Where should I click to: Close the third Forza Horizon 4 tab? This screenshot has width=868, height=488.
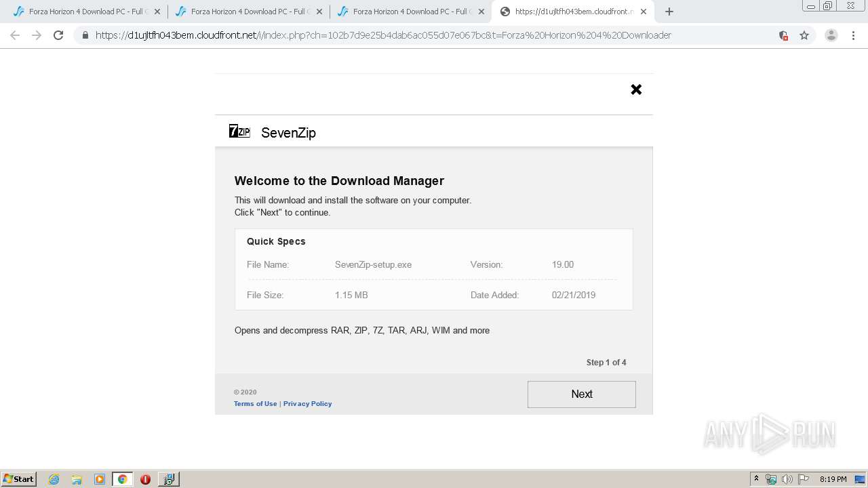click(481, 12)
